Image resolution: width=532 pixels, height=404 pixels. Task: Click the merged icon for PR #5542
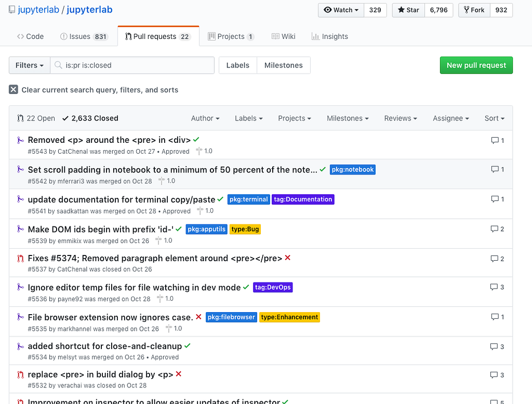20,170
